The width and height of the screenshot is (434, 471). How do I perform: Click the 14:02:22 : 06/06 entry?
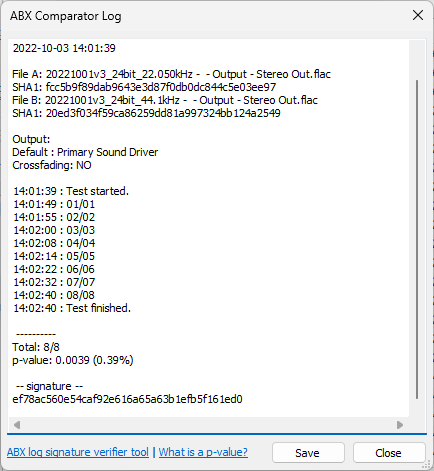coord(54,269)
